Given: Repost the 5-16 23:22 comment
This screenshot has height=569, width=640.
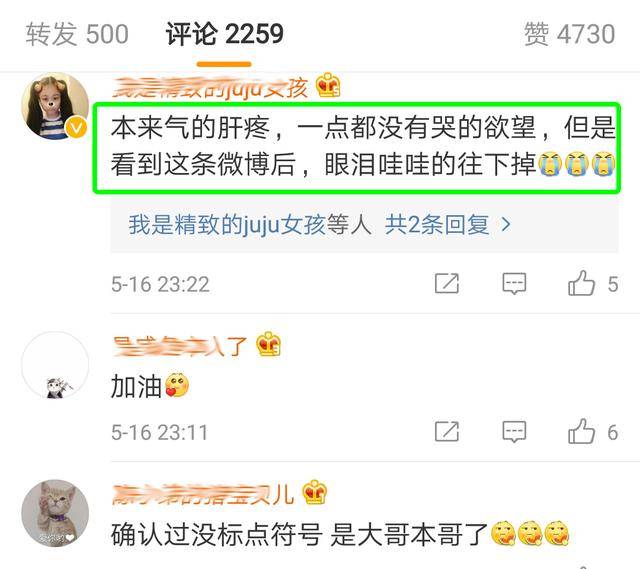Looking at the screenshot, I should coord(447,284).
